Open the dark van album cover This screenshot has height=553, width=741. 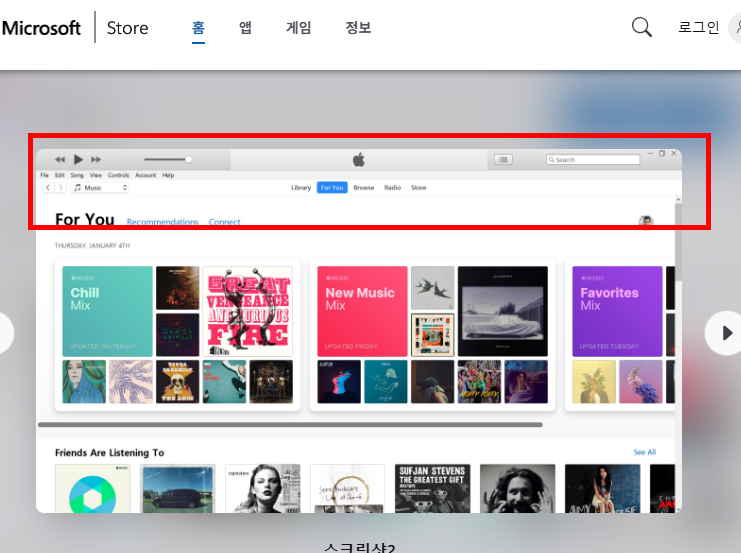(x=178, y=488)
